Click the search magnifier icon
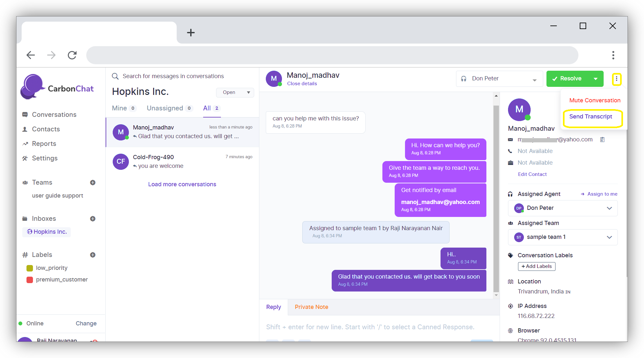 115,76
